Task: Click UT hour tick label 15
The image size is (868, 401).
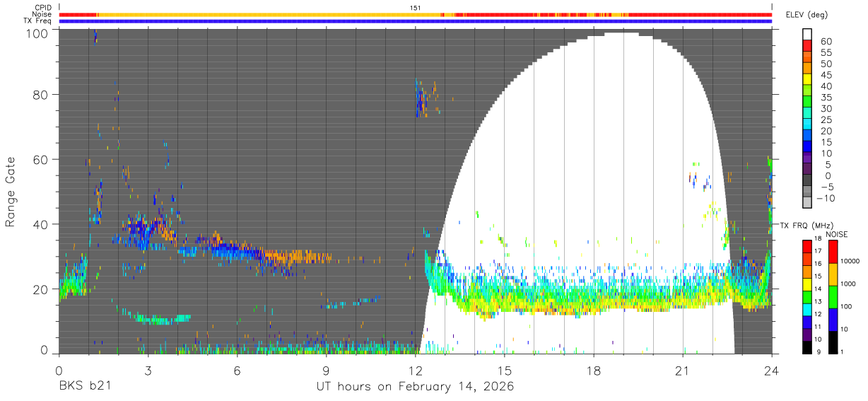Action: [504, 370]
